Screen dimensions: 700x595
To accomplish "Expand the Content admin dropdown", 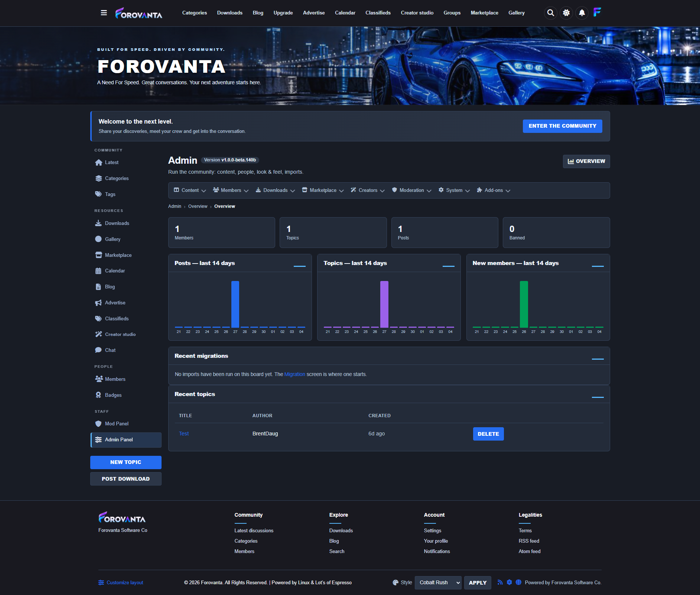I will pyautogui.click(x=190, y=190).
